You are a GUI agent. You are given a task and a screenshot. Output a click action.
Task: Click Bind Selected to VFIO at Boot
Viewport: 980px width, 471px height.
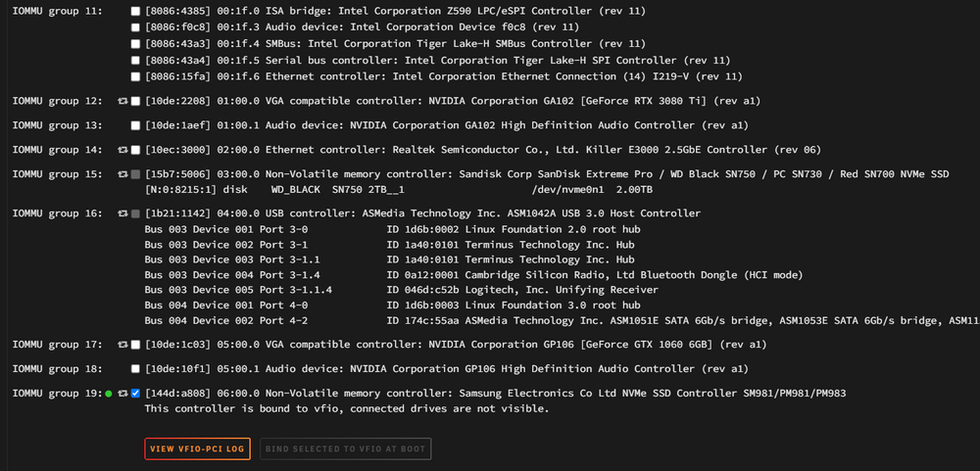click(x=346, y=449)
